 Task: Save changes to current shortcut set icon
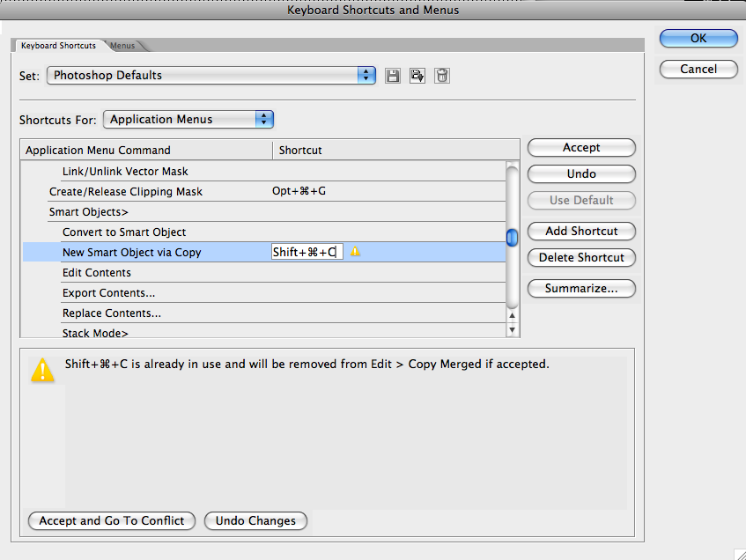tap(393, 76)
